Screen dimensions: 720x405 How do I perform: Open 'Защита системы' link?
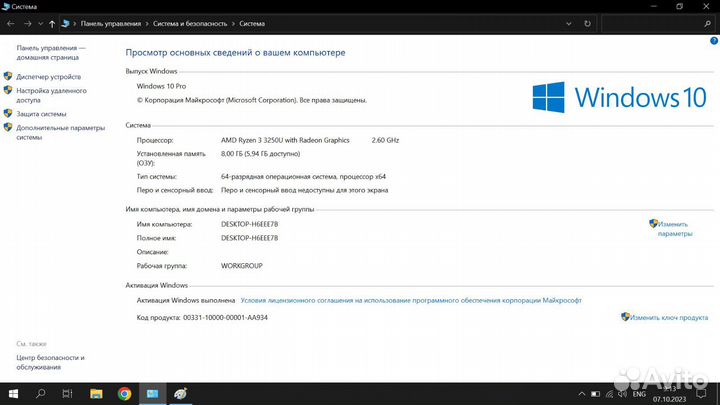pyautogui.click(x=41, y=114)
